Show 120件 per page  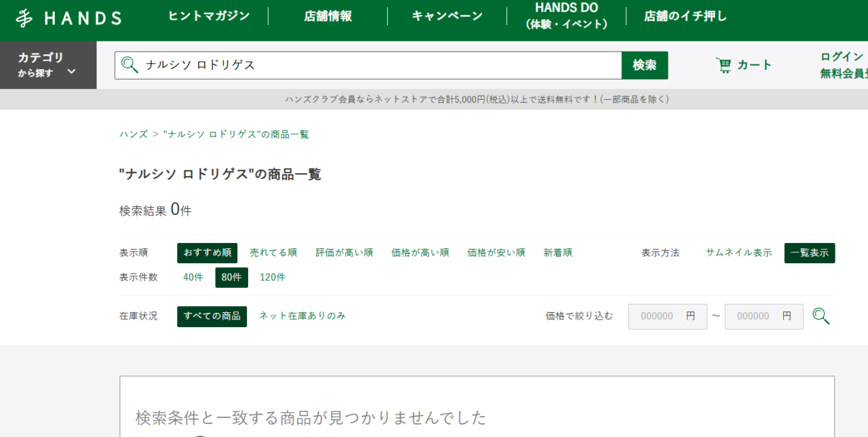pyautogui.click(x=273, y=278)
